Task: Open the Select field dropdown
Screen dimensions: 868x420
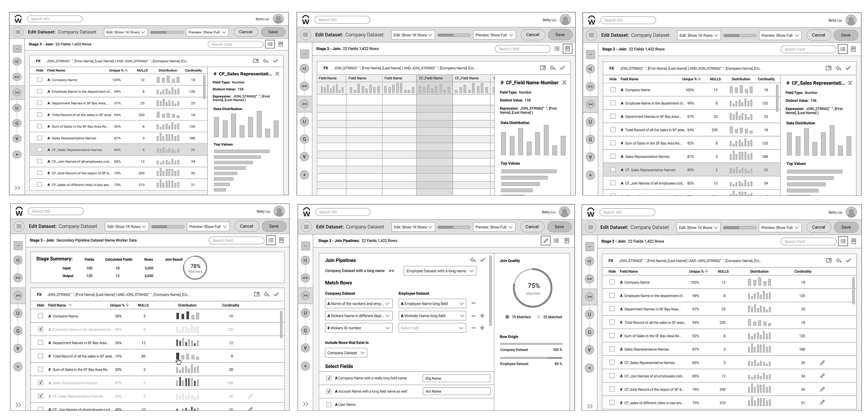Action: click(x=432, y=328)
